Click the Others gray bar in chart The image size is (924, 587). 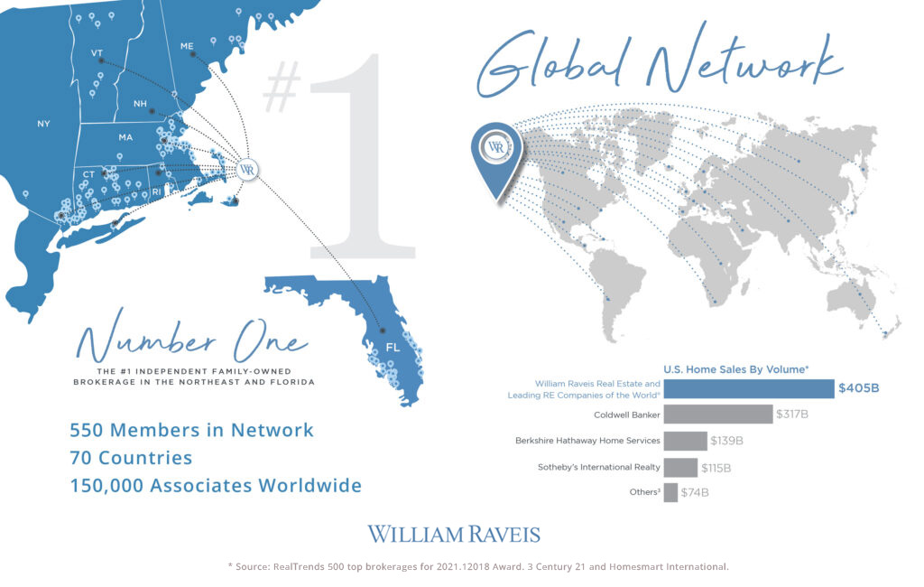pos(670,492)
